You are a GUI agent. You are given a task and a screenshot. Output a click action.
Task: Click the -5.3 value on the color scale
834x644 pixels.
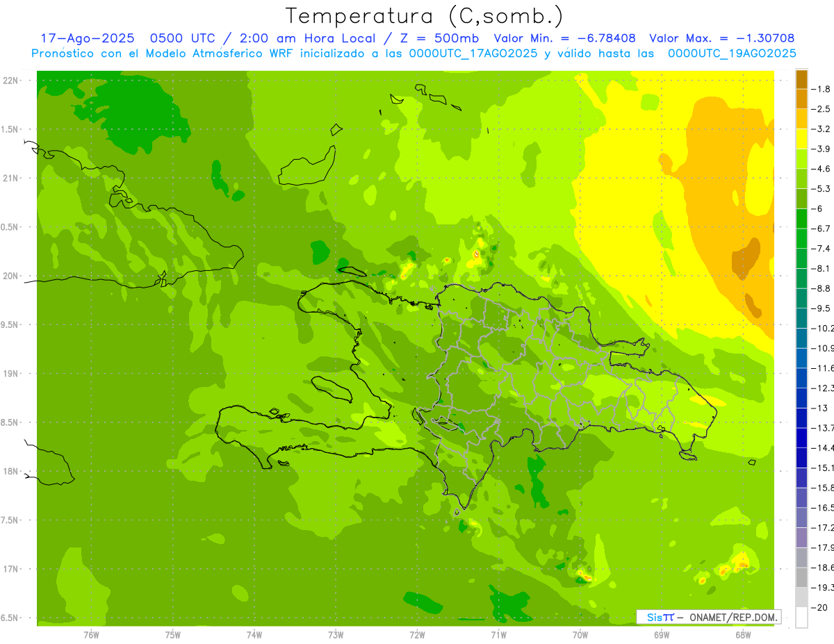(x=822, y=188)
